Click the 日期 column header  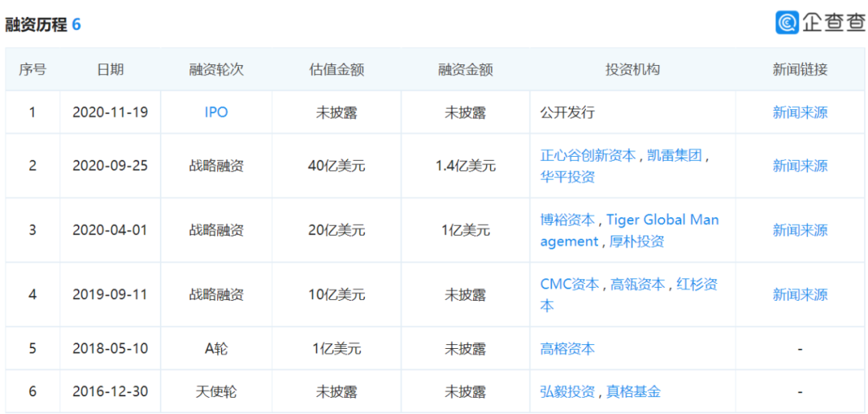[110, 70]
